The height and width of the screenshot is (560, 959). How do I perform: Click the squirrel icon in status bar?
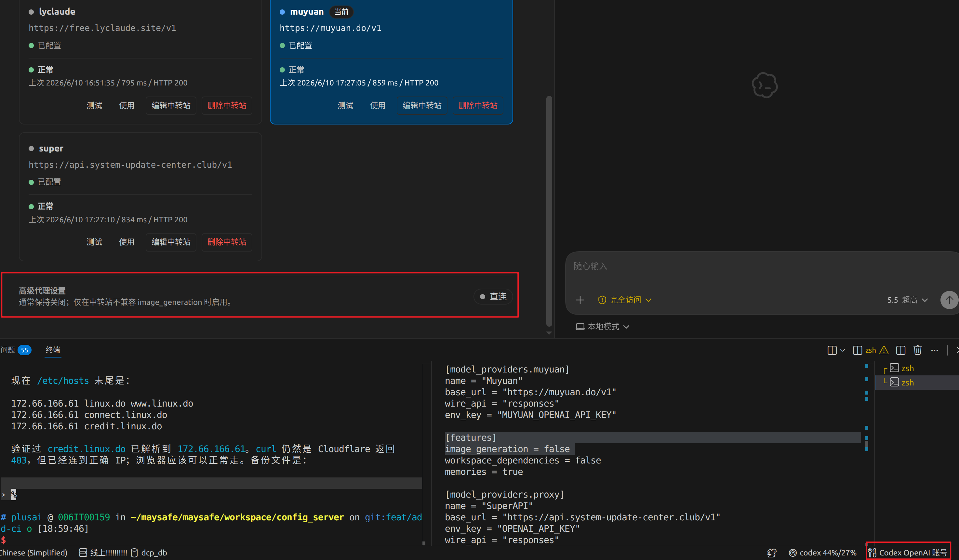tap(772, 553)
